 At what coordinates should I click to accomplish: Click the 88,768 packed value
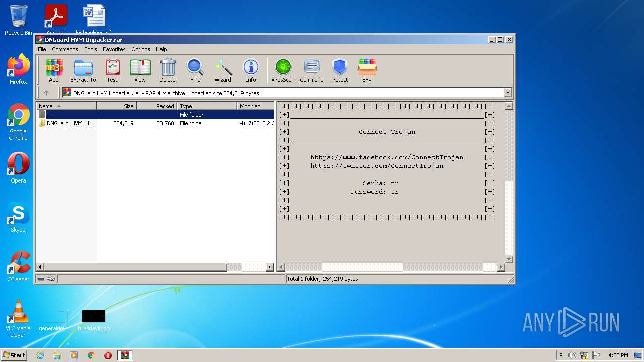tap(165, 123)
